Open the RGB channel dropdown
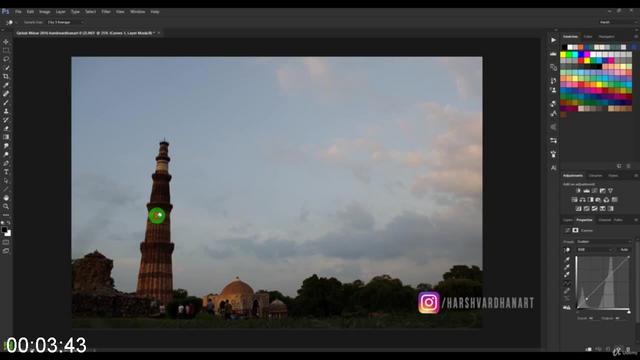 click(595, 250)
